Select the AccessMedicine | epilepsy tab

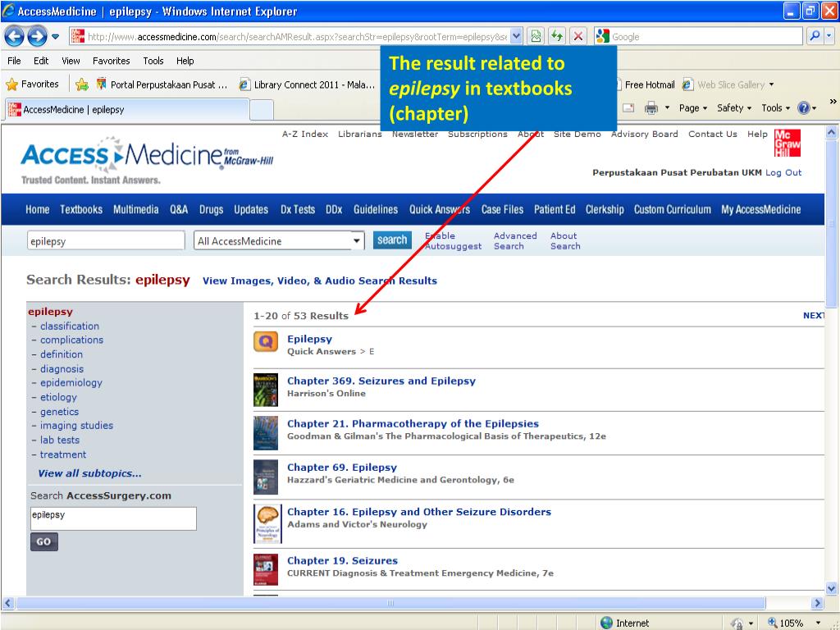point(127,109)
